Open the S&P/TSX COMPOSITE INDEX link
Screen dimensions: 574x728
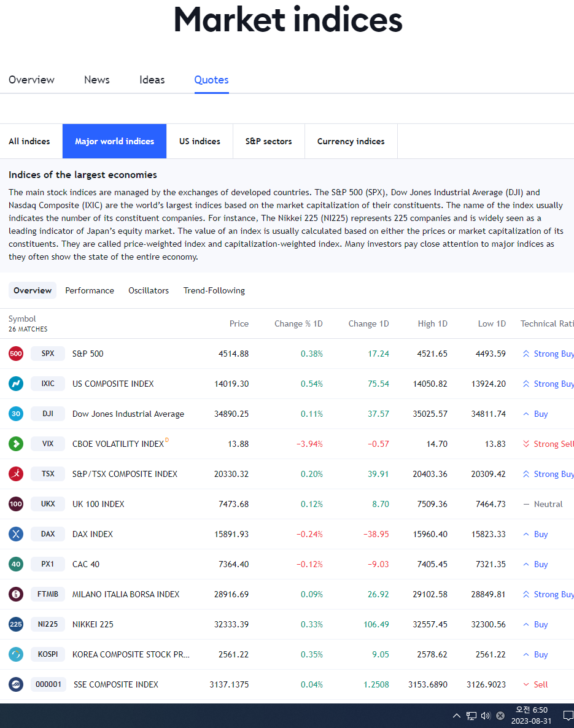125,474
